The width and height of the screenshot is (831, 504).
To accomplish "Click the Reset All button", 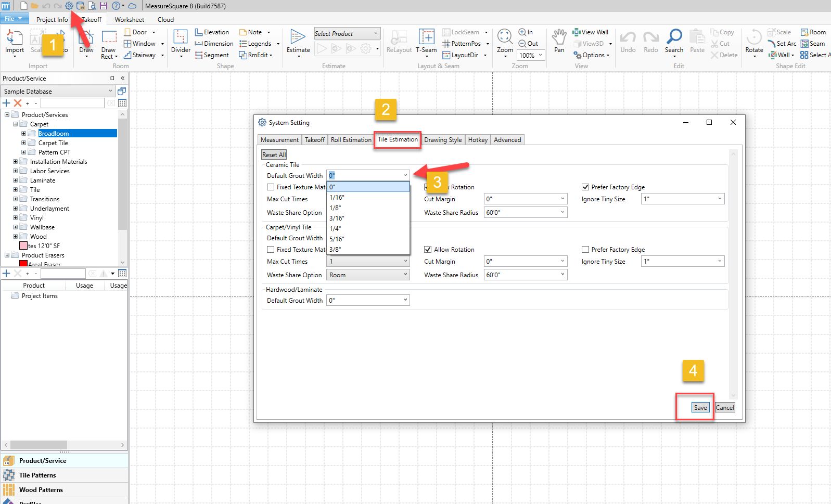I will click(x=274, y=155).
